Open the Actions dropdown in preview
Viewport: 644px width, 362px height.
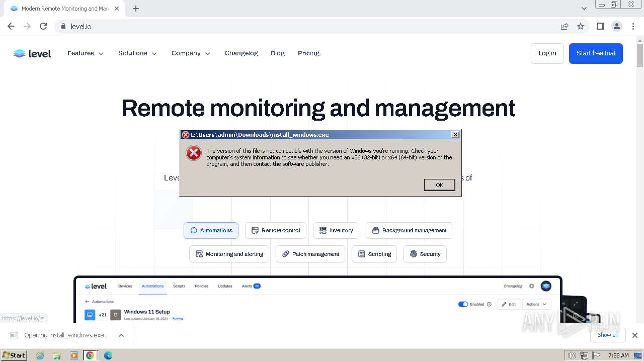click(537, 304)
